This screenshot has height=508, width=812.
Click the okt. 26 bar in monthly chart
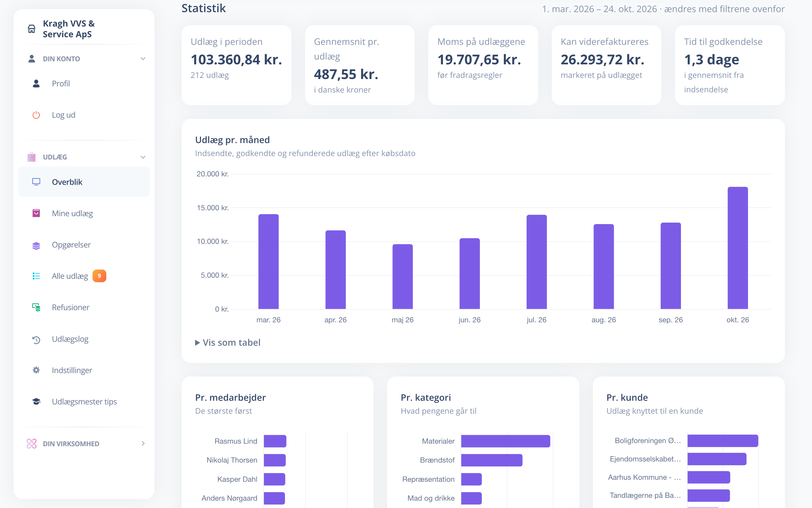(x=738, y=248)
